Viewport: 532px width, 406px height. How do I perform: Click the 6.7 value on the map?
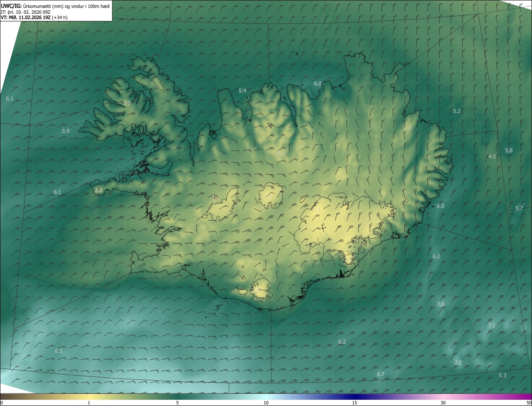[380, 374]
